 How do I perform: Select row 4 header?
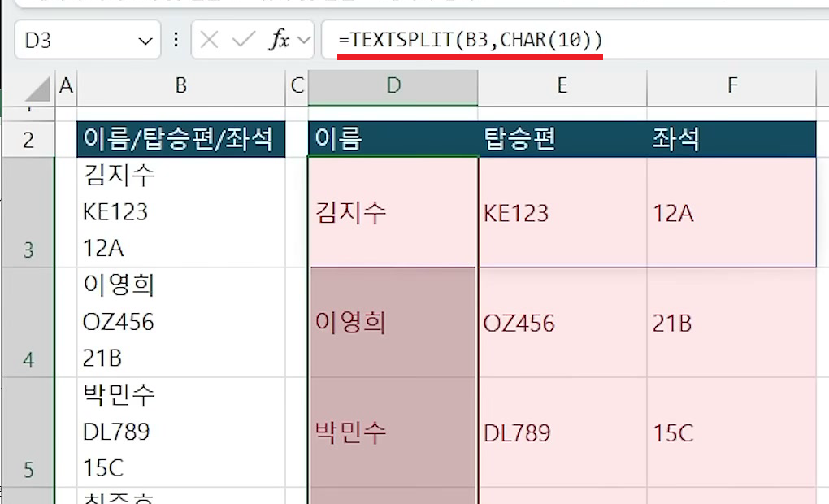coord(28,323)
